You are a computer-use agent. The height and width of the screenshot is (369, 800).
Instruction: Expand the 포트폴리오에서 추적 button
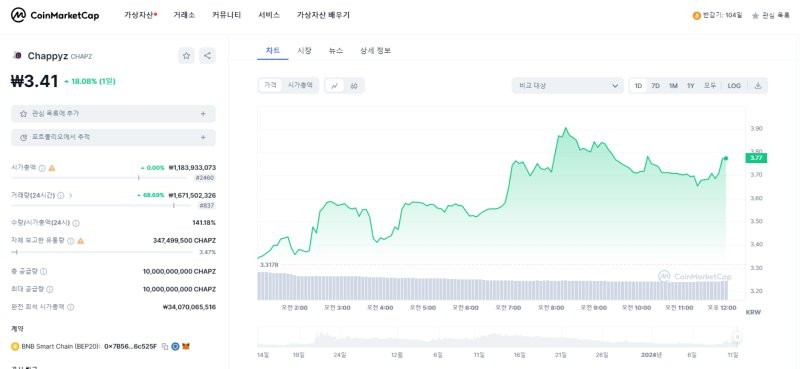tap(113, 138)
